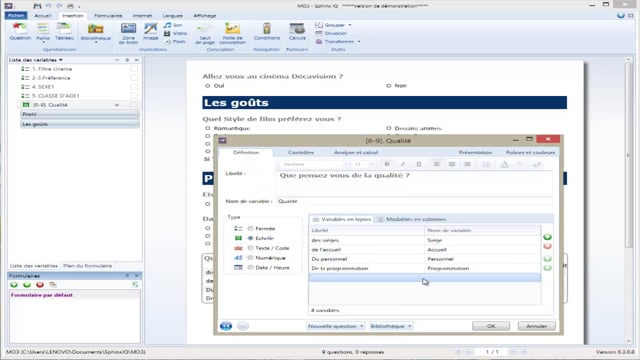Center the Libellé text

(x=452, y=164)
